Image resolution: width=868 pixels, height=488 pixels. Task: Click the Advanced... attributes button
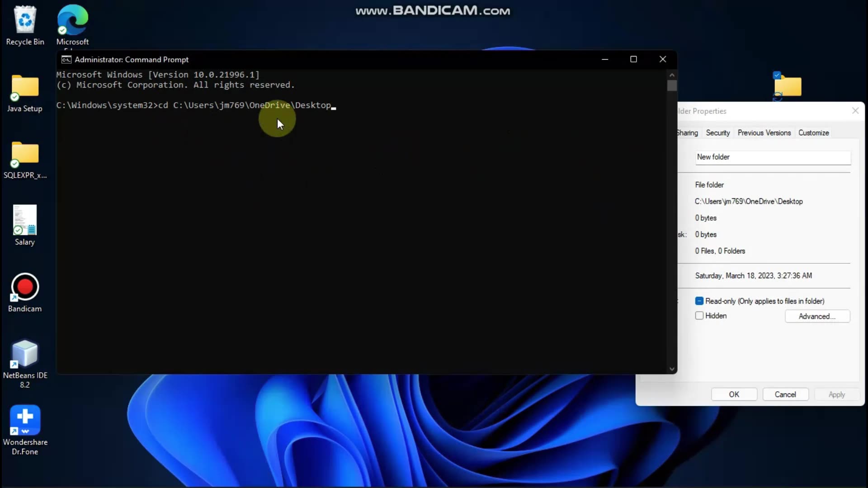coord(817,316)
